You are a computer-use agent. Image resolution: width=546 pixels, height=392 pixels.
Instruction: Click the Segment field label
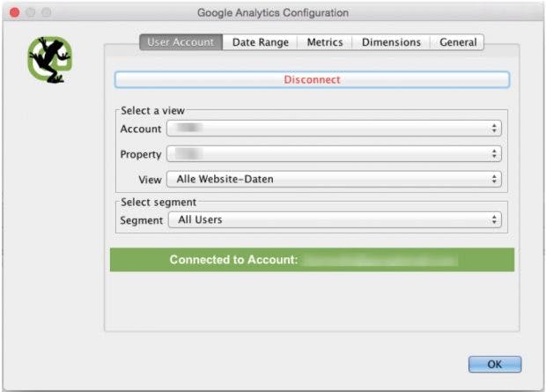click(x=142, y=220)
